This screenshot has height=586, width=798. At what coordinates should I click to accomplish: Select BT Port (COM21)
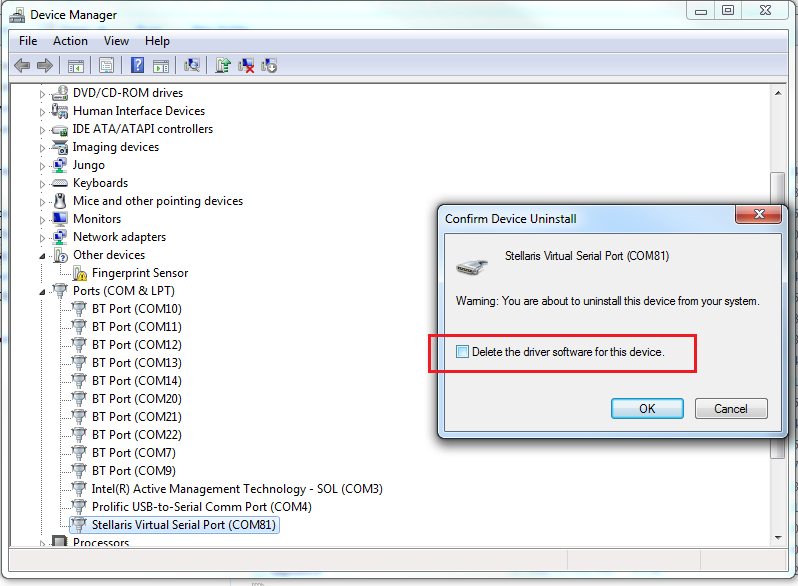click(x=137, y=416)
